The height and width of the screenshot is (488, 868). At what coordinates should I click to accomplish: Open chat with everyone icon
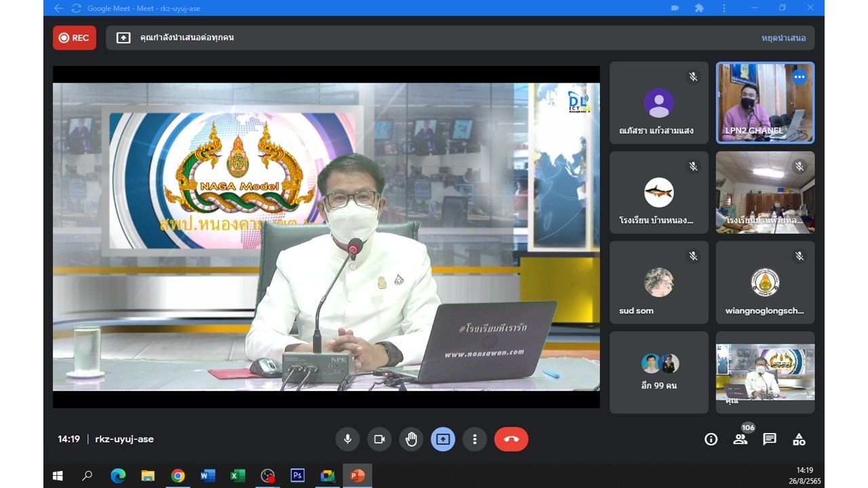coord(770,439)
